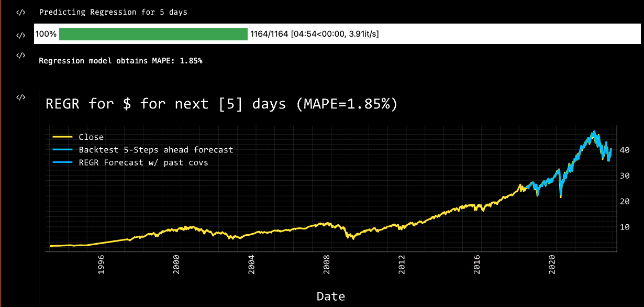Click the '100%' progress percentage label
This screenshot has height=307, width=644.
pos(46,34)
